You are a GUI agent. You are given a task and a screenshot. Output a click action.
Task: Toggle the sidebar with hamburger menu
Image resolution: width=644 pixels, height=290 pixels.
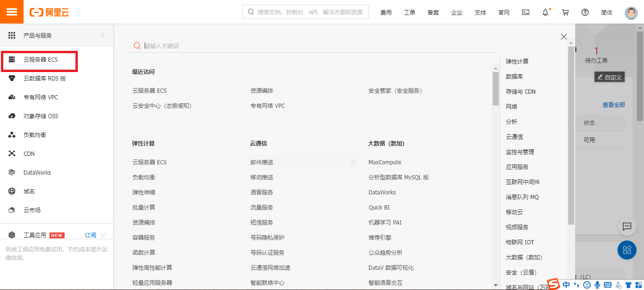11,11
